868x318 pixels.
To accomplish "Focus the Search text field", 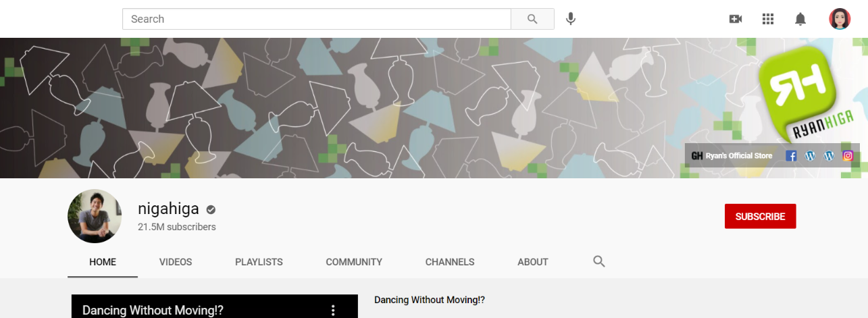I will pos(316,19).
